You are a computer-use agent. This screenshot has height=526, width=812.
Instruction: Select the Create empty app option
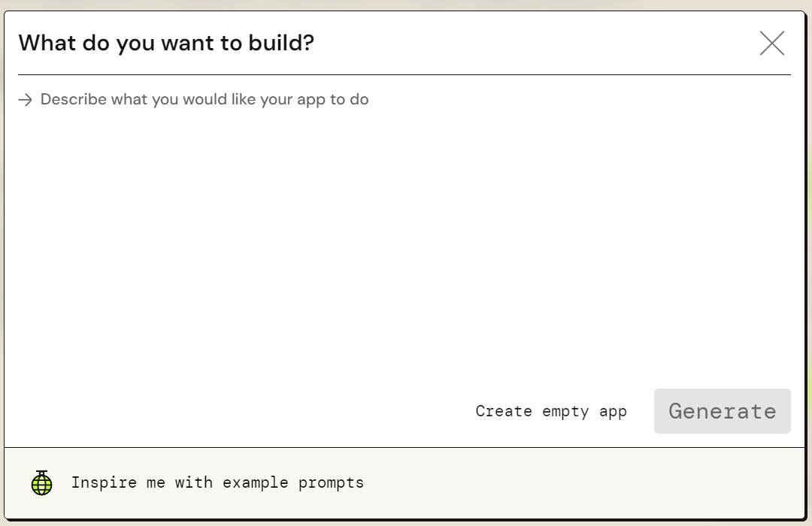pyautogui.click(x=551, y=411)
